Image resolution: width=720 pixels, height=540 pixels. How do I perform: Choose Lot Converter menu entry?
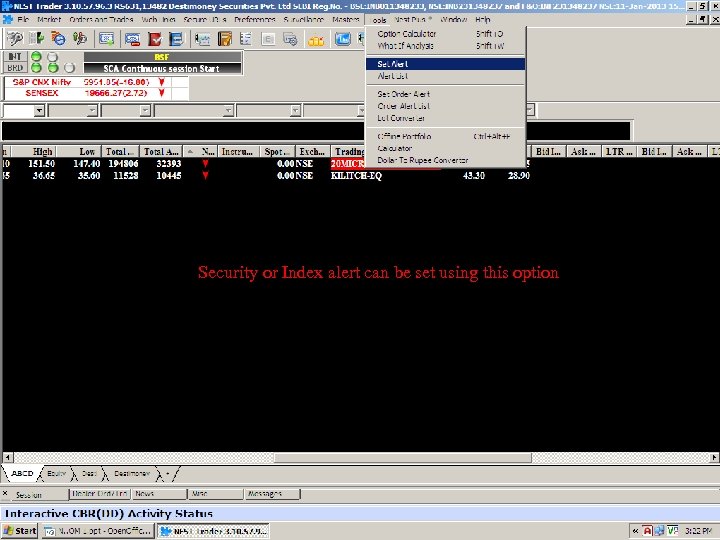(445, 118)
